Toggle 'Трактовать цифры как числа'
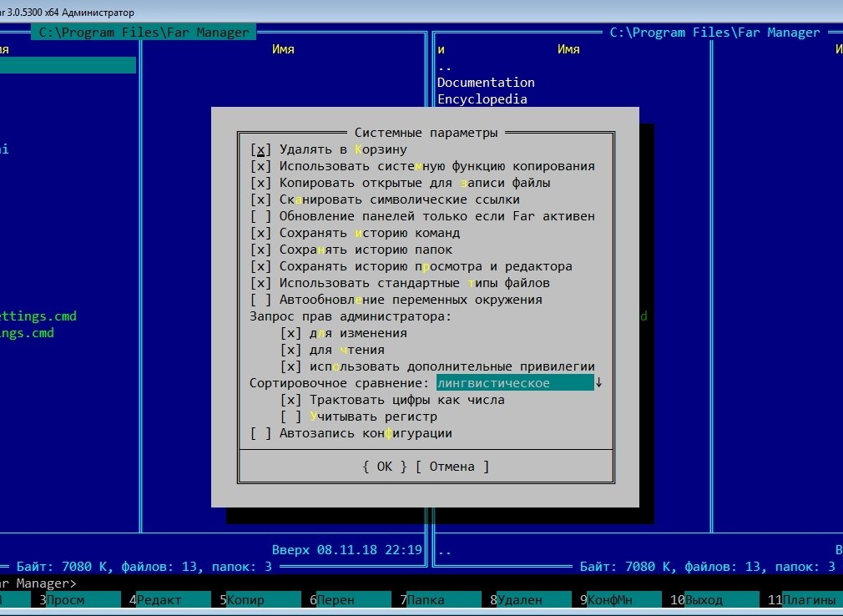 290,399
